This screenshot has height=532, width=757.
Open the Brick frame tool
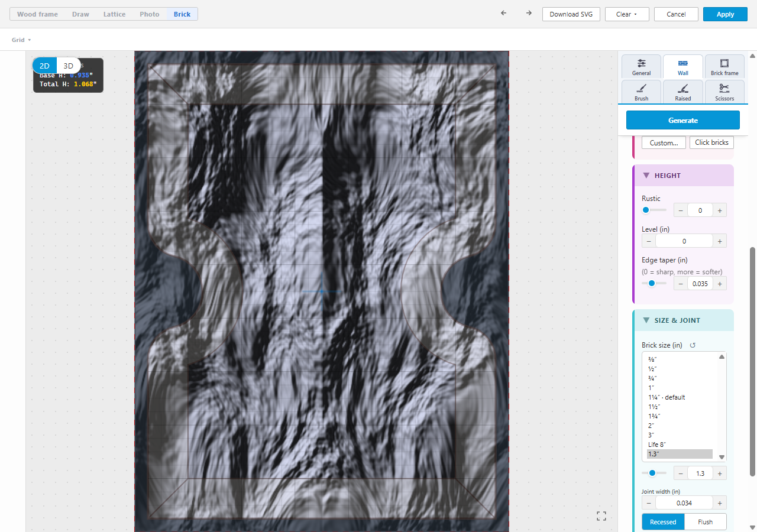click(x=724, y=67)
